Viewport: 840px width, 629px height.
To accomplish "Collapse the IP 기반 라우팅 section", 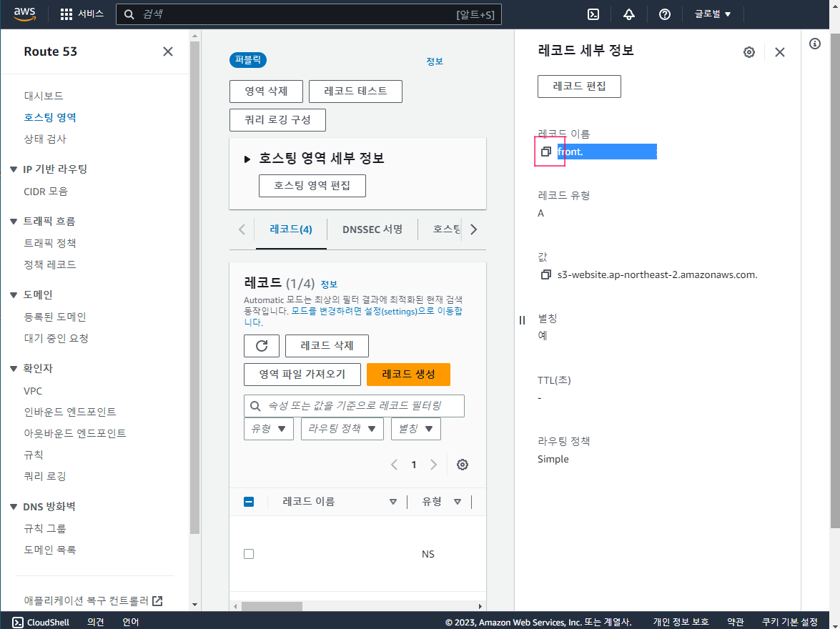I will [14, 169].
